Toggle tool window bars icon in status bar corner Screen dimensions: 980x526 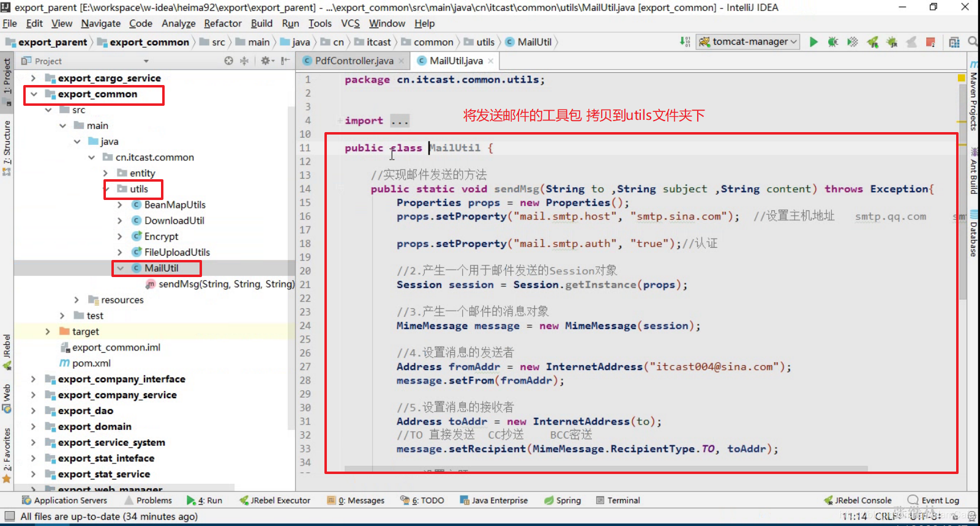tap(9, 516)
